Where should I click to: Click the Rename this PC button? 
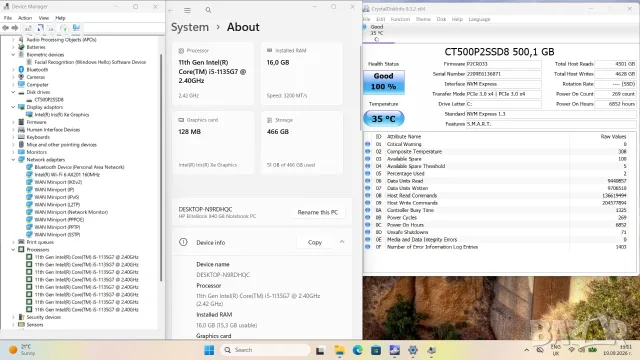318,212
